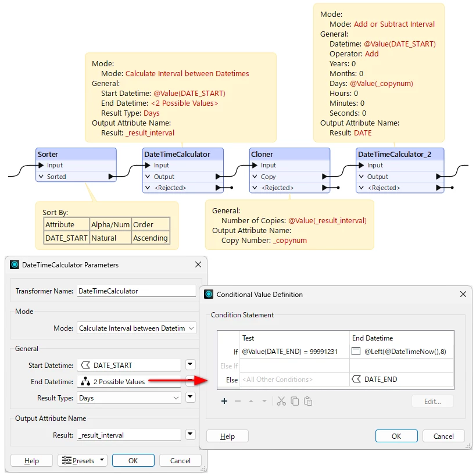Click the DateTimeCalculator_2 transformer title

395,154
